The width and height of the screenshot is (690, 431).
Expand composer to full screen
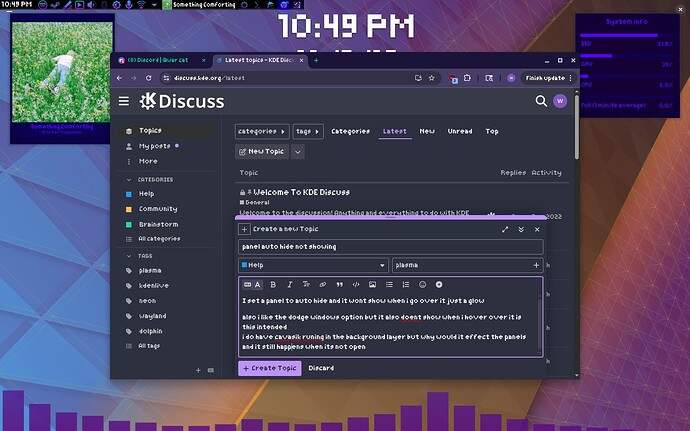pos(505,229)
